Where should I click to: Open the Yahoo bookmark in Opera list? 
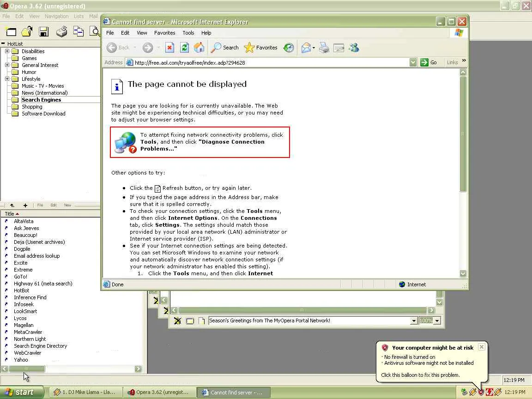tap(21, 360)
